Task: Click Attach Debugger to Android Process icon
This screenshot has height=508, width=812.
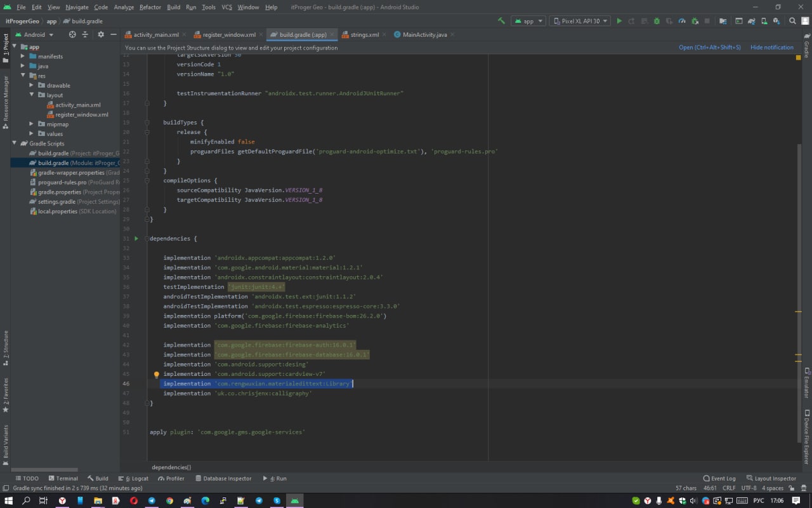Action: coord(695,21)
